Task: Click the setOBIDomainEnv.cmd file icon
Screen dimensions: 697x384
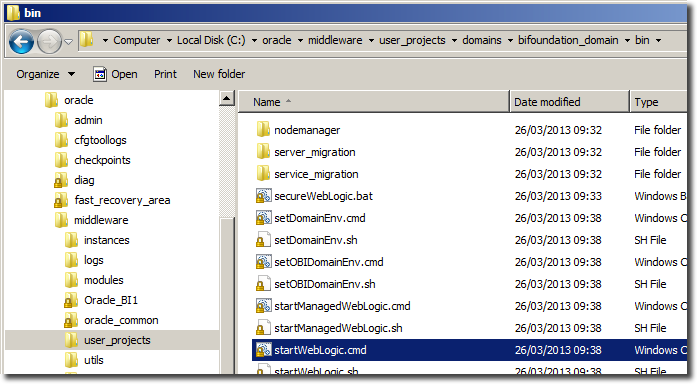Action: coord(263,262)
